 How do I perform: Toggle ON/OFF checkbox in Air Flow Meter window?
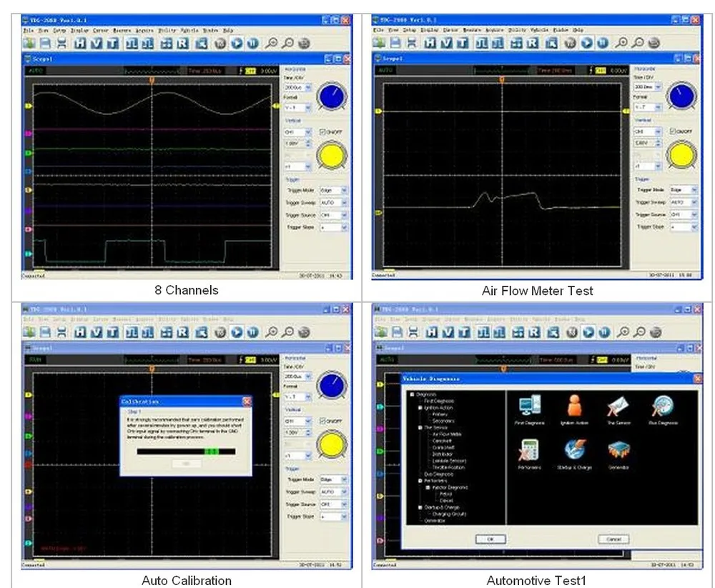672,131
